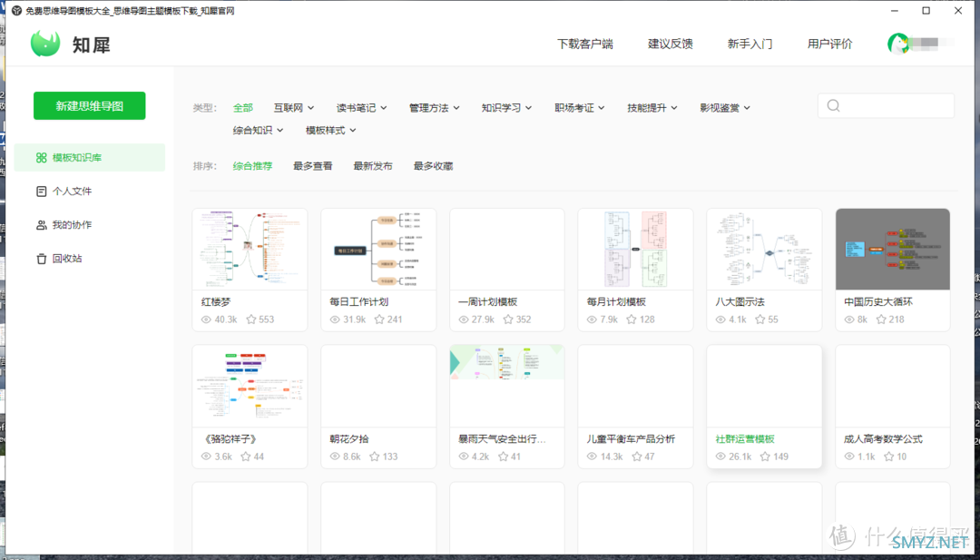Expand the 模板样式 category dropdown
Viewport: 980px width, 560px height.
click(331, 130)
